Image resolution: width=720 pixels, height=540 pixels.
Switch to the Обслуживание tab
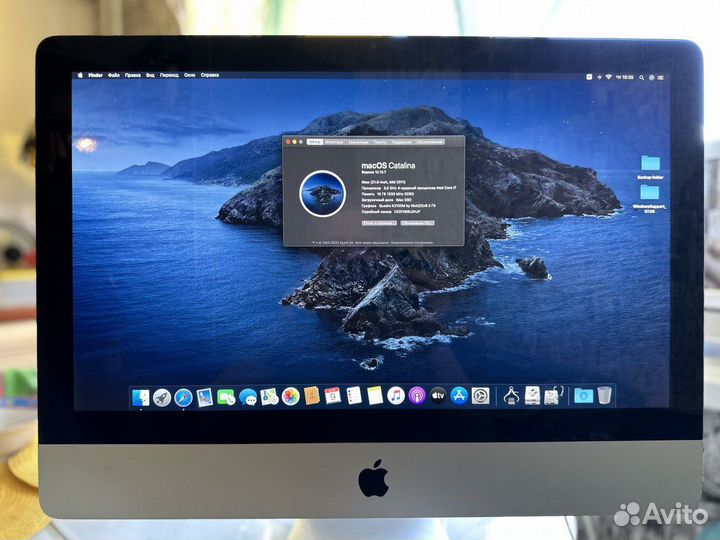429,142
